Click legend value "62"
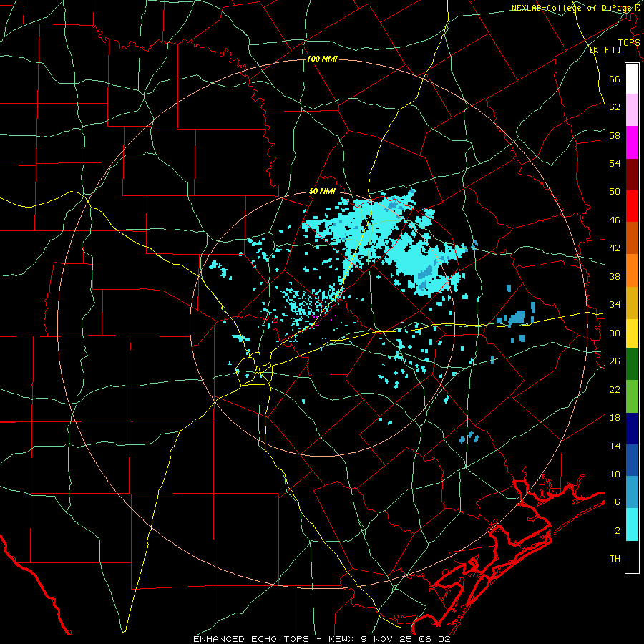Viewport: 644px width, 644px height. point(615,107)
